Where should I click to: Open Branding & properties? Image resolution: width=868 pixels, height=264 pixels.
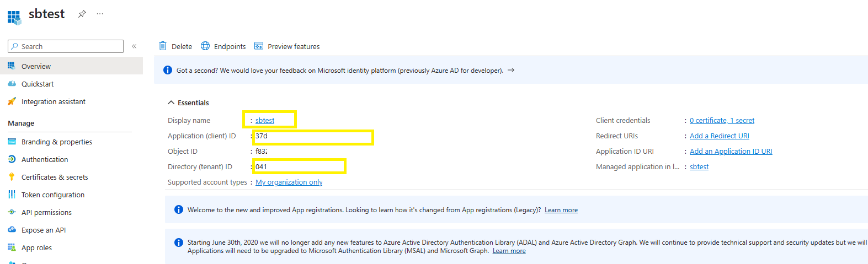tap(57, 142)
